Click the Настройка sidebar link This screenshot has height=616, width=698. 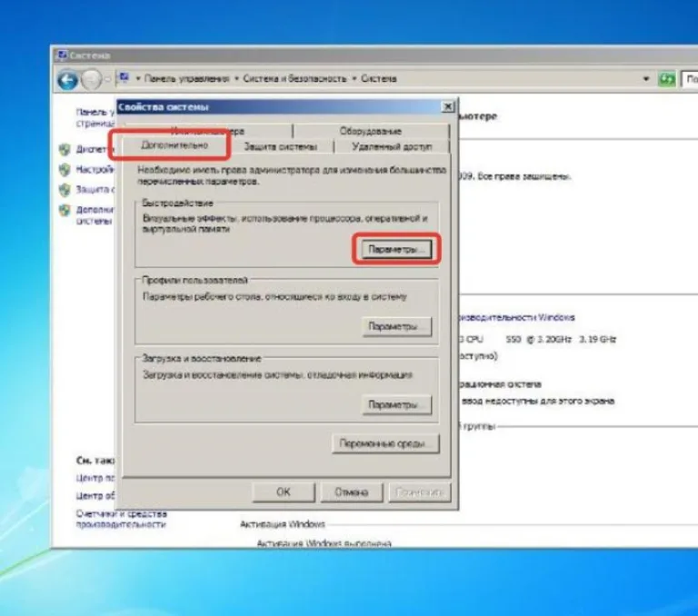click(x=95, y=169)
